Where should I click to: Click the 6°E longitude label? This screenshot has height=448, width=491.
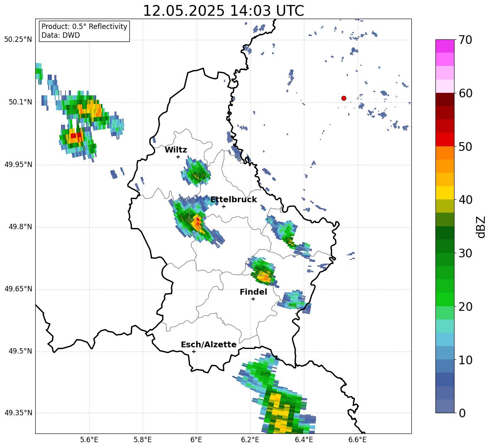click(x=196, y=440)
